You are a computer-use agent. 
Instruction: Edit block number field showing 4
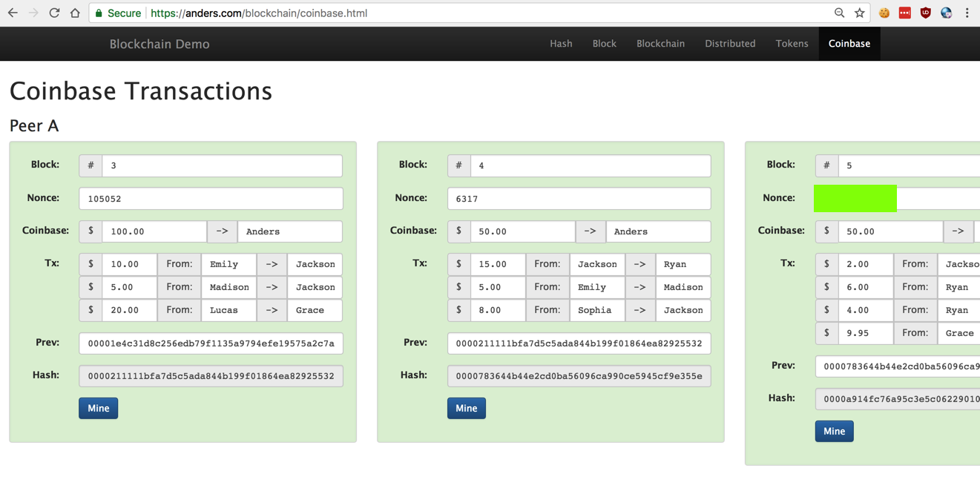[591, 165]
